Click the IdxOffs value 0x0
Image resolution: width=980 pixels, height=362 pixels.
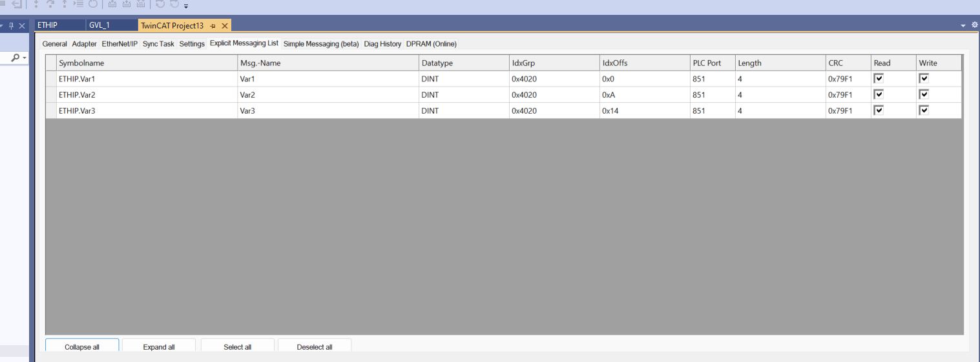pyautogui.click(x=644, y=79)
